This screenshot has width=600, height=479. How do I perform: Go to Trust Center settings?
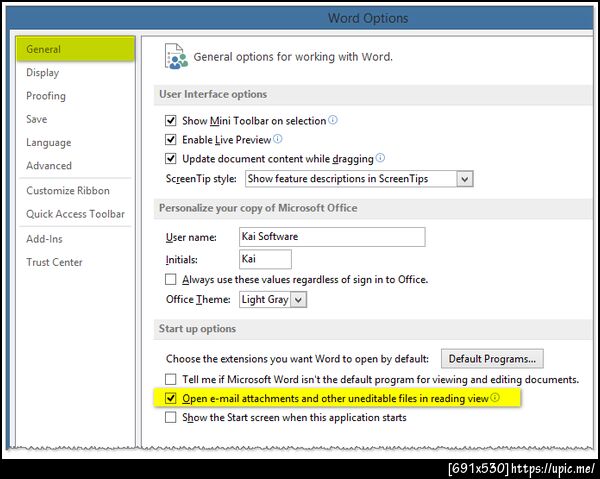[x=54, y=262]
